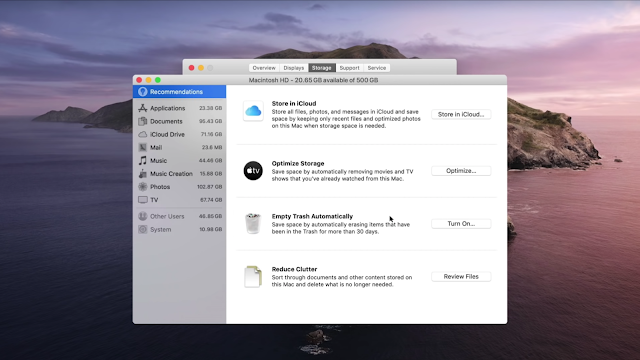This screenshot has width=640, height=360.
Task: Click the Macintosh HD window title
Action: pos(313,80)
